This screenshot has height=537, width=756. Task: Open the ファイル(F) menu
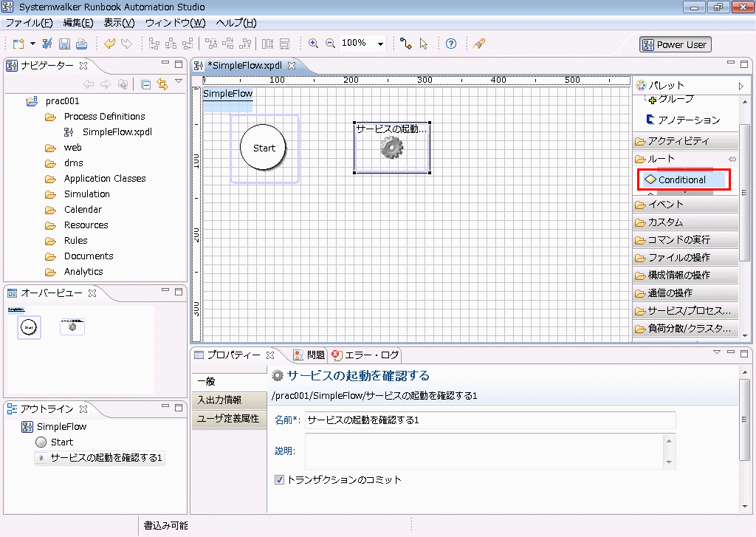click(29, 23)
